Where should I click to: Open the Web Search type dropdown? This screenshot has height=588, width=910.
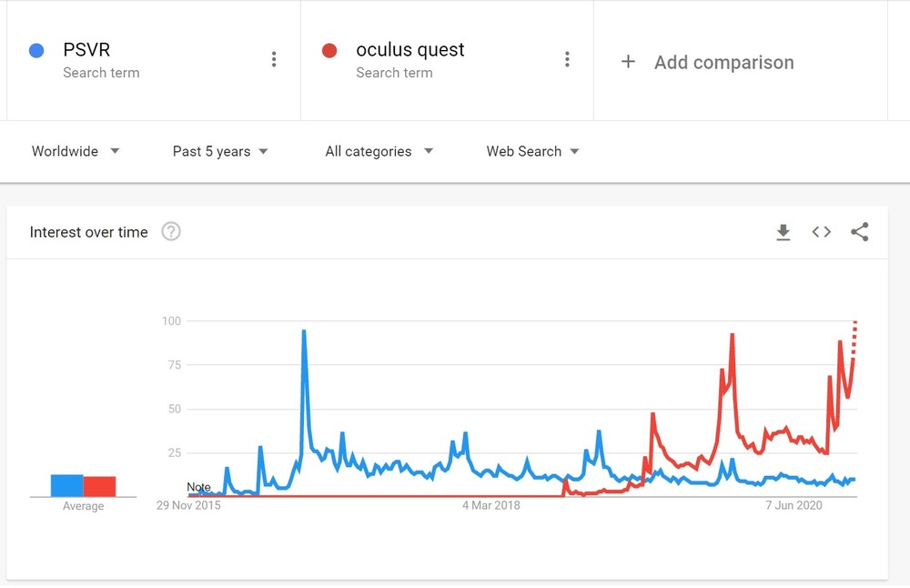tap(532, 151)
